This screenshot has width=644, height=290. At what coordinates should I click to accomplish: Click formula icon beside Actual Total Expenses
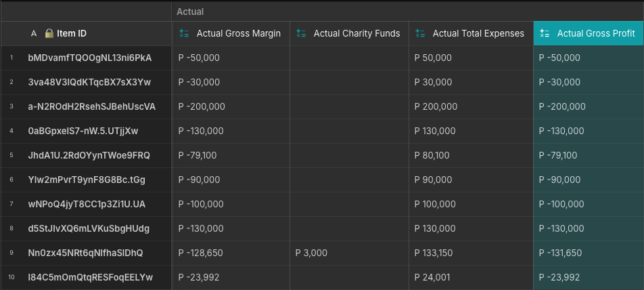419,33
